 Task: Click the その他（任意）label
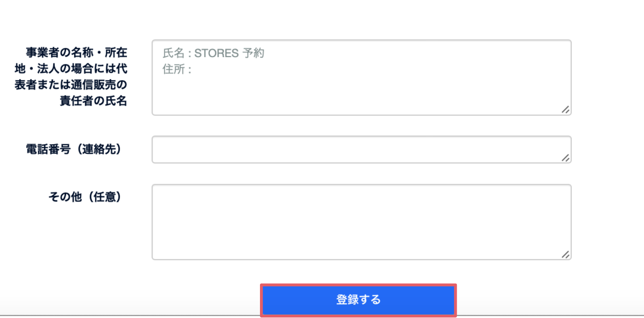85,196
